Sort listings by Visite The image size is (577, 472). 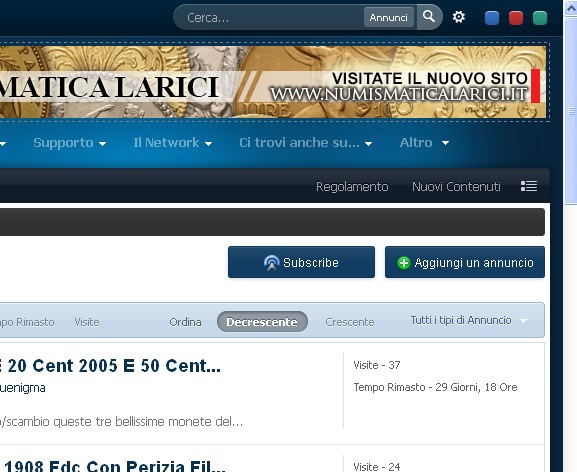87,322
